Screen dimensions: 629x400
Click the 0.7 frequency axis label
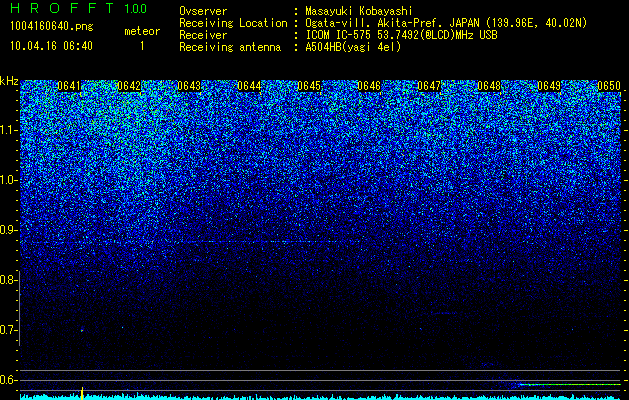point(8,330)
